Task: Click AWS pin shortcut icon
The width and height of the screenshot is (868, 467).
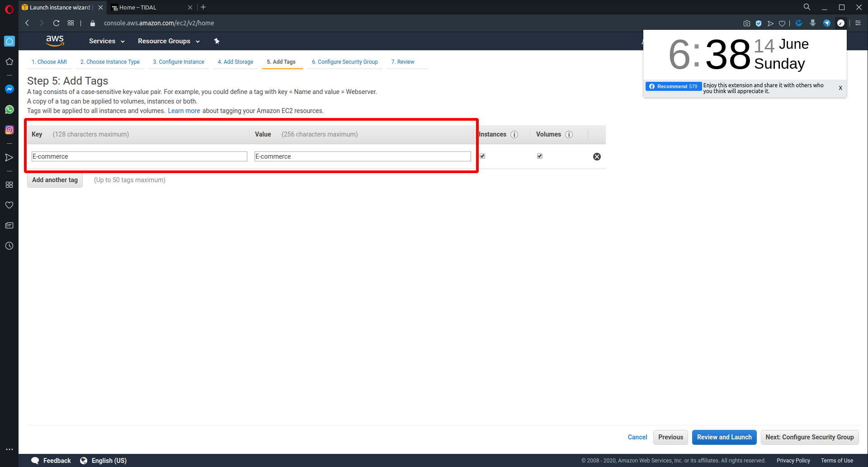Action: (217, 41)
